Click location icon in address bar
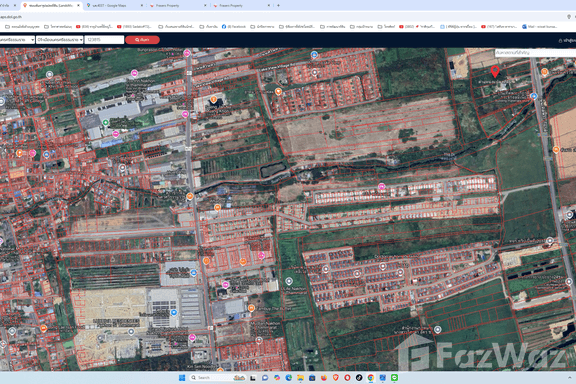Image resolution: width=576 pixels, height=384 pixels. coord(569,17)
